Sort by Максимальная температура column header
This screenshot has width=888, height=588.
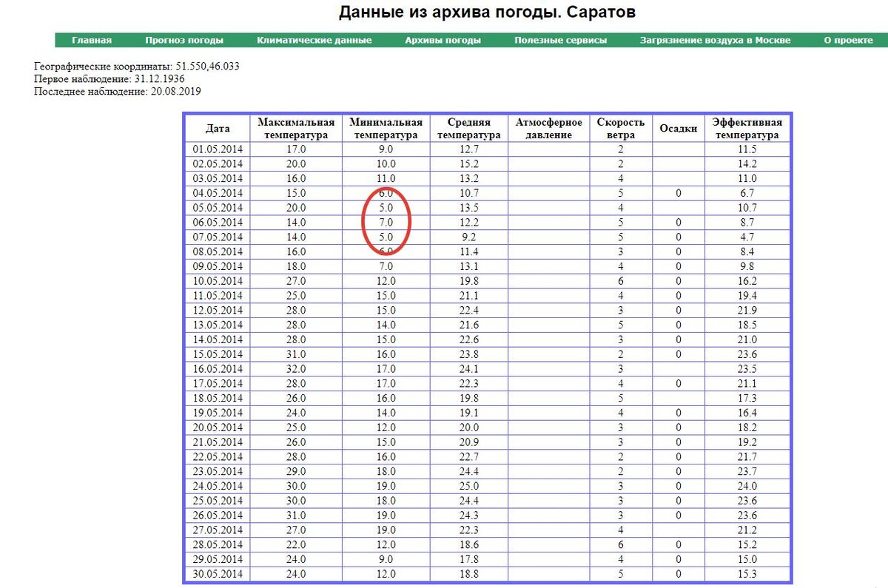pyautogui.click(x=296, y=128)
